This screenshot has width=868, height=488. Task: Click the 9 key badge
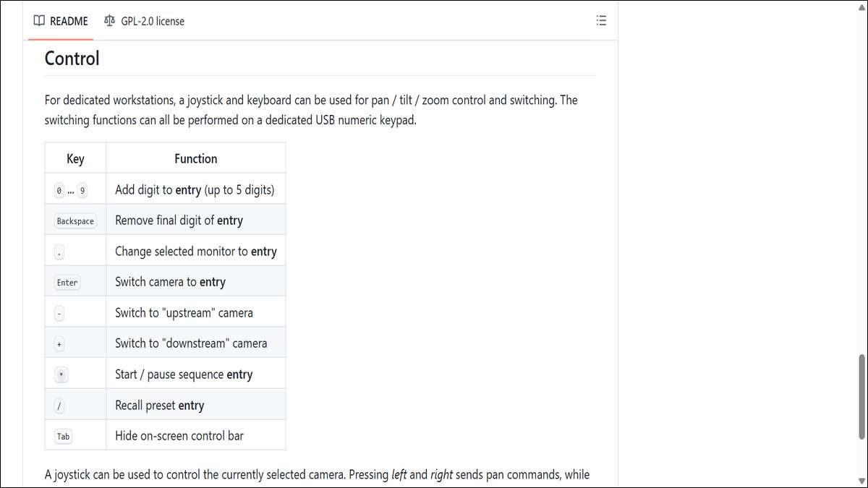(x=82, y=192)
